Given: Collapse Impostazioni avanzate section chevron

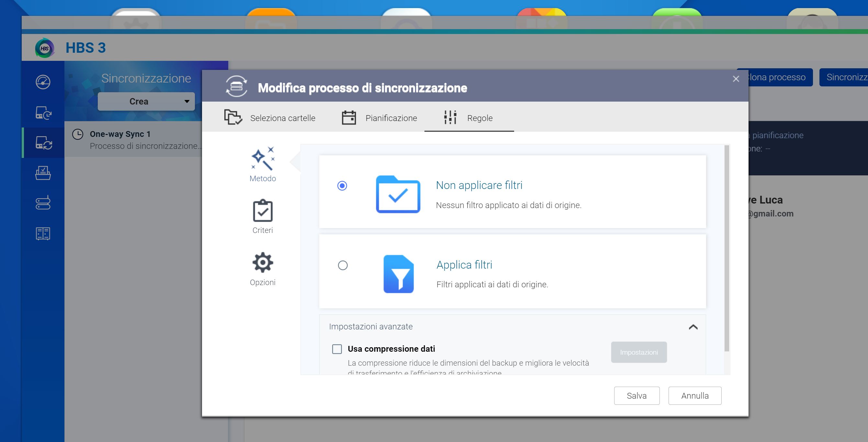Looking at the screenshot, I should (693, 327).
